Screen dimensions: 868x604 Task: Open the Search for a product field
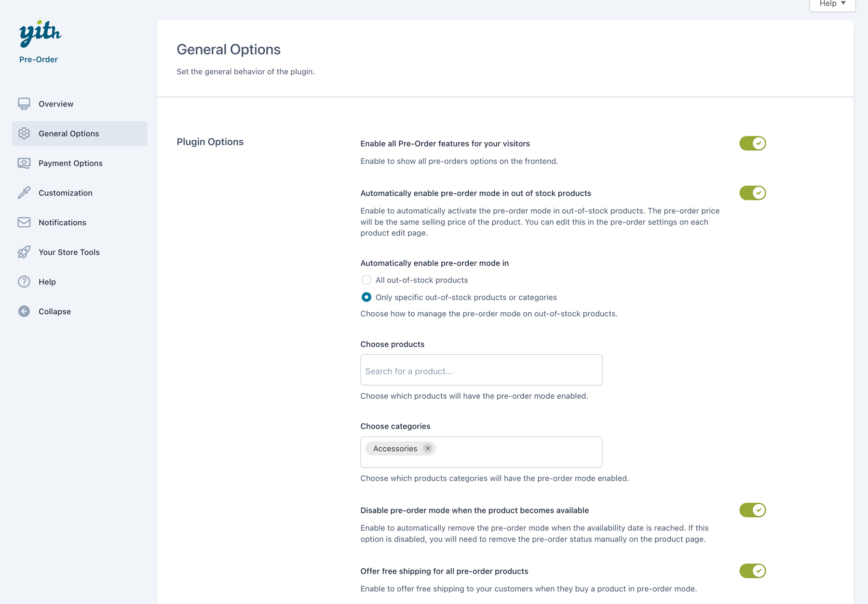click(481, 370)
